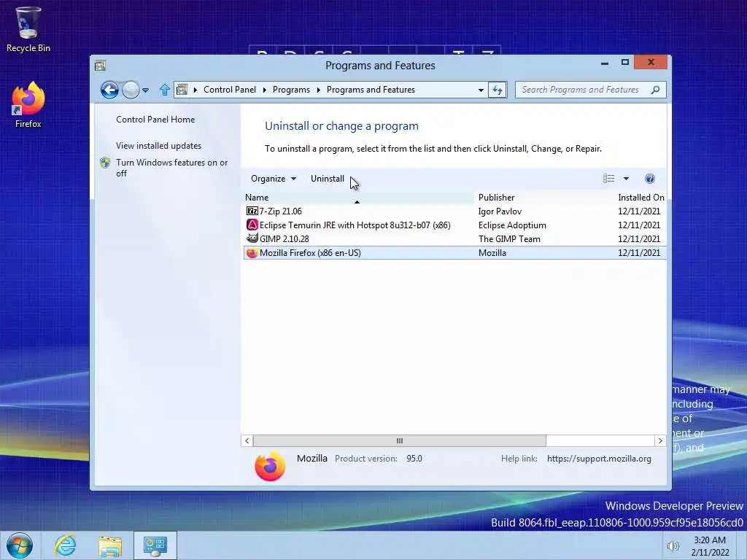Launch Internet Explorer from taskbar
747x560 pixels.
pyautogui.click(x=65, y=545)
